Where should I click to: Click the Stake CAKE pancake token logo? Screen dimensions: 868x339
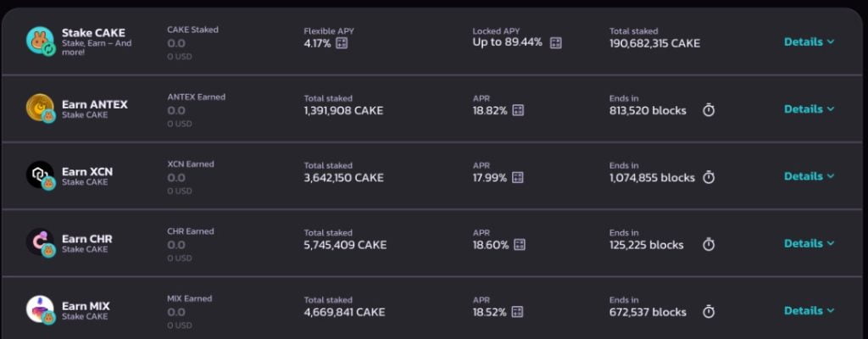click(x=41, y=41)
